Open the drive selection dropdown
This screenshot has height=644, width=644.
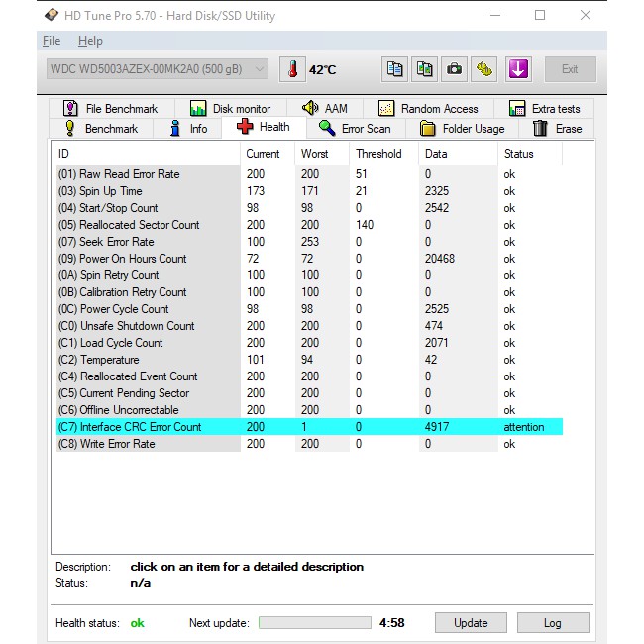[157, 69]
